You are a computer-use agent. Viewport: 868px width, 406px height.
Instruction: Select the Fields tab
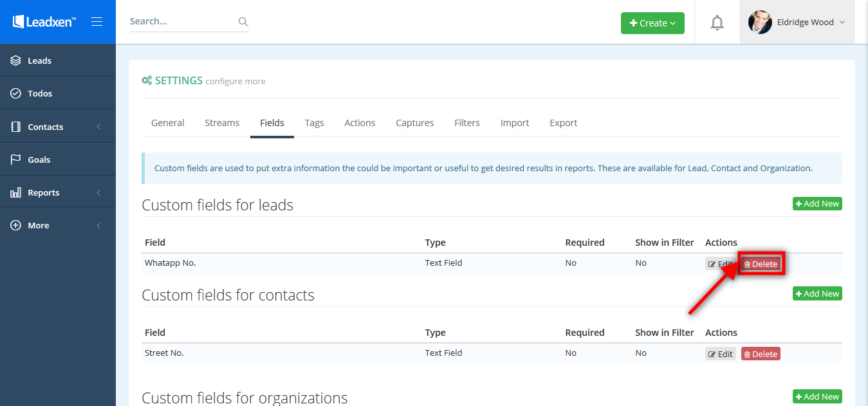tap(272, 123)
